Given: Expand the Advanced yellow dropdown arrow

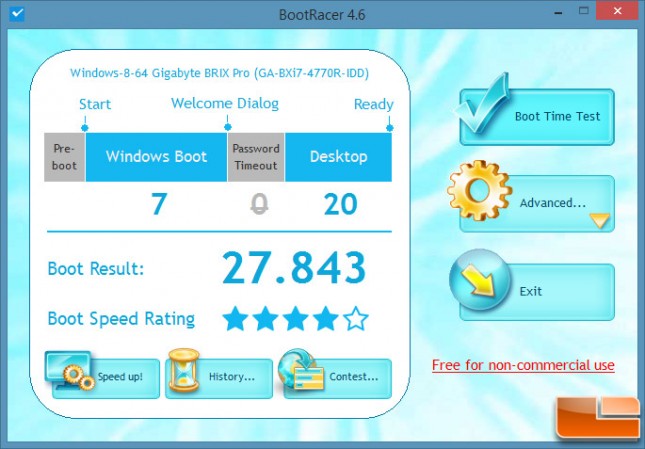Looking at the screenshot, I should (x=600, y=220).
